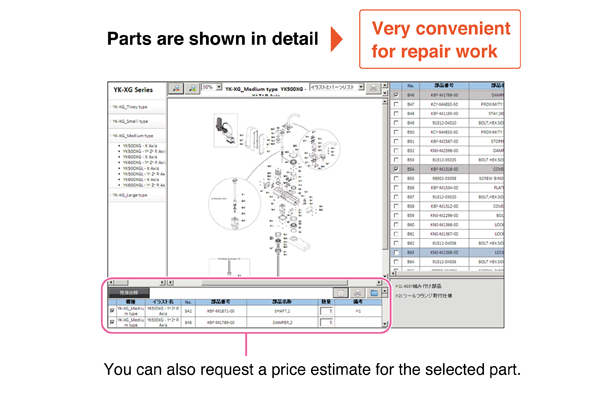Screen dimensions: 598x393
Task: Click the second zoom tool icon with green mark
Action: click(193, 89)
